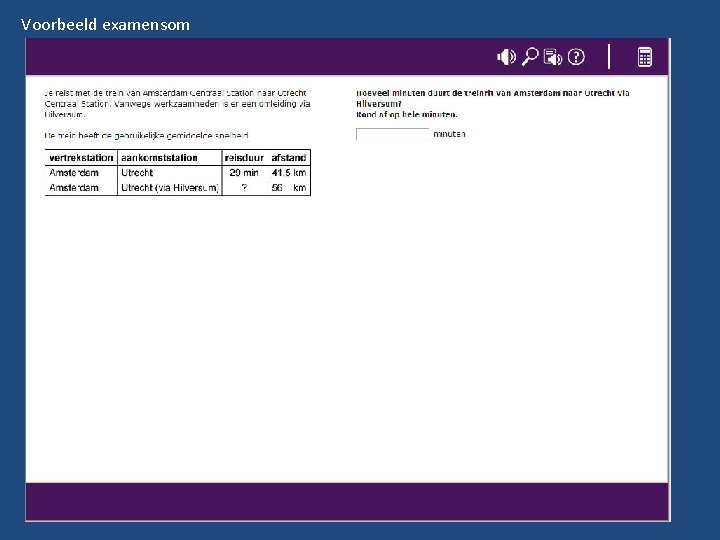Open the magnifying glass zoom tool
The width and height of the screenshot is (720, 540).
point(529,57)
